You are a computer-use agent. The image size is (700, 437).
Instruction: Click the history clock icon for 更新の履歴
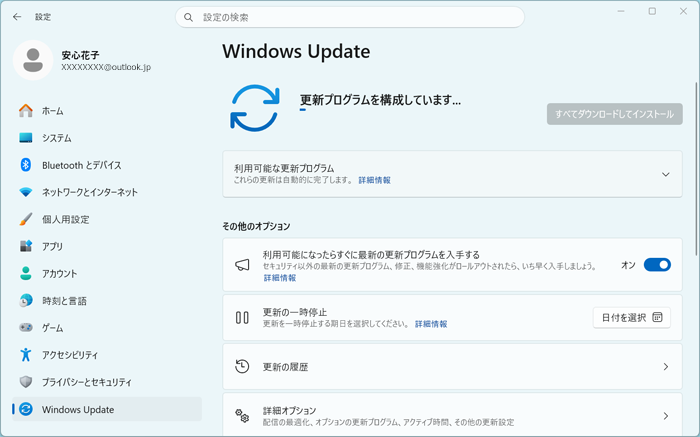click(242, 366)
